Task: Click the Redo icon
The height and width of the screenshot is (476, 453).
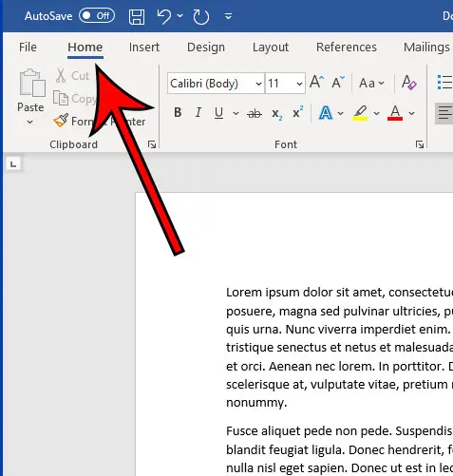Action: coord(201,16)
